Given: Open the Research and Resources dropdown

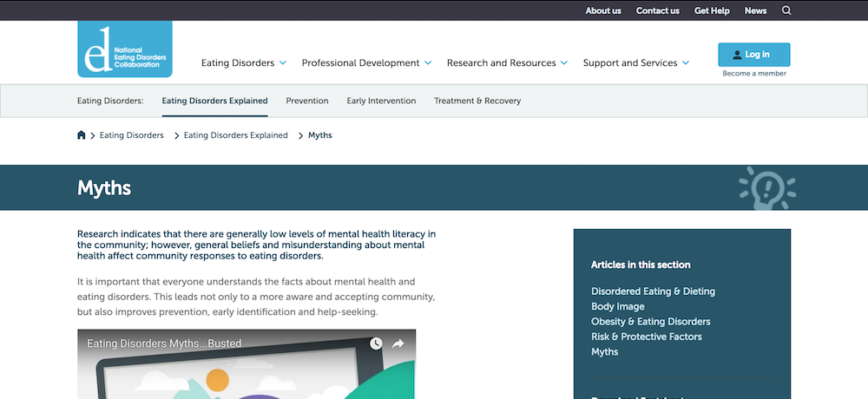Looking at the screenshot, I should [x=507, y=63].
